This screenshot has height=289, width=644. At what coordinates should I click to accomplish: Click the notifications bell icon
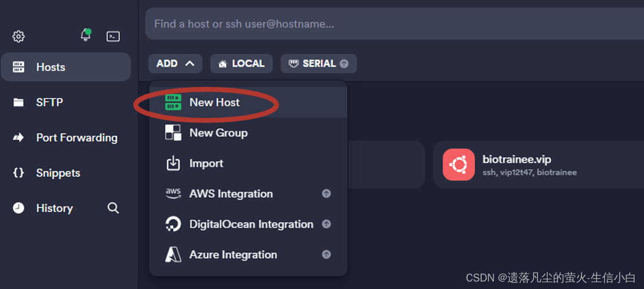tap(85, 35)
